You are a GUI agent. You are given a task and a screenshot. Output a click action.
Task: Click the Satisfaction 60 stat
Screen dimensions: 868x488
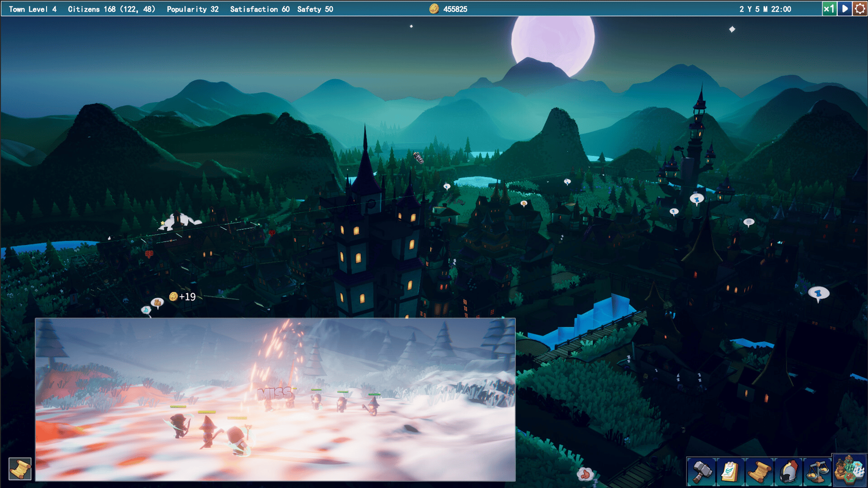click(x=259, y=9)
